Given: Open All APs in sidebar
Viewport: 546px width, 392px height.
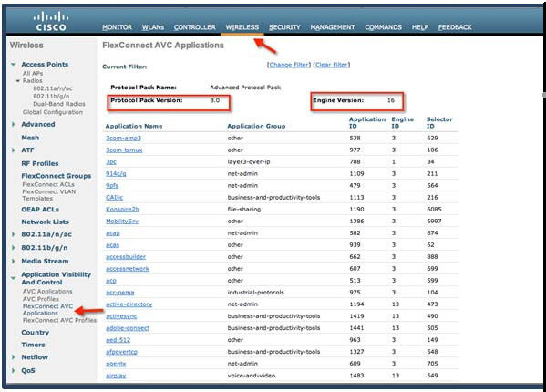Looking at the screenshot, I should [33, 74].
